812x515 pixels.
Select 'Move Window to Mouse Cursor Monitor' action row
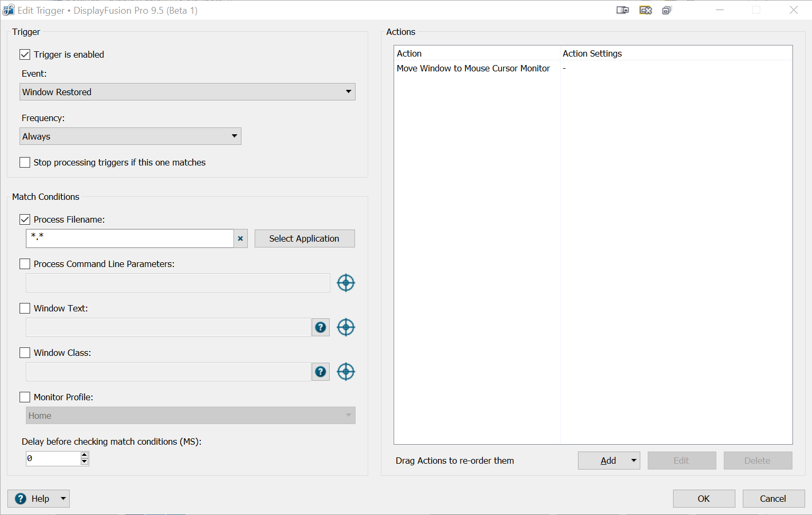[473, 68]
